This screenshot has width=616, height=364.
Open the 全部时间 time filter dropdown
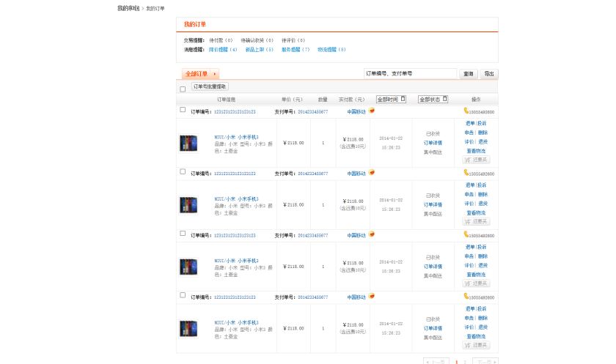[391, 99]
